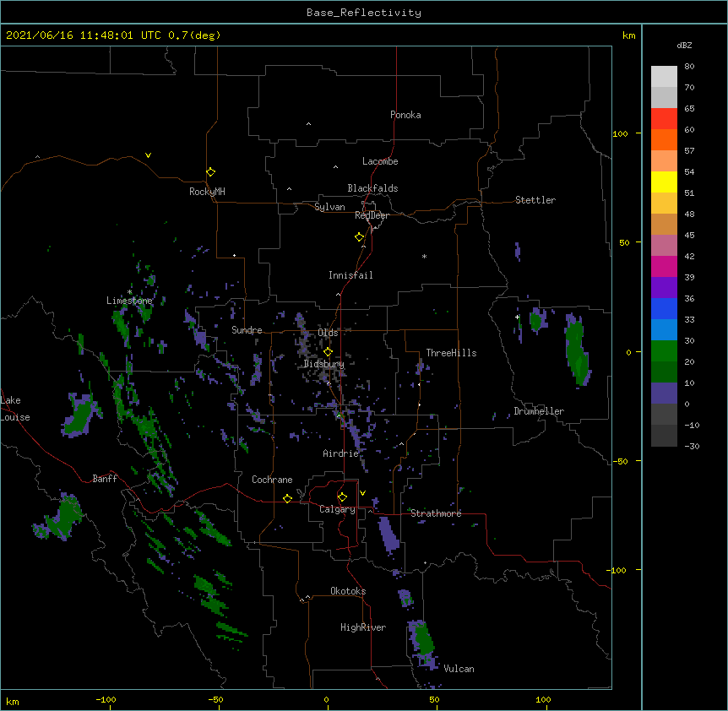This screenshot has width=728, height=711.
Task: Click the Cochrane town label
Action: pos(272,480)
